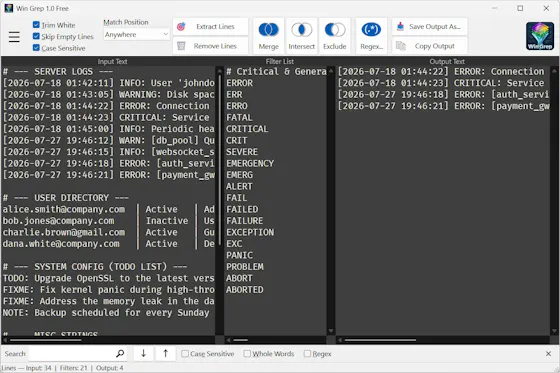This screenshot has width=560, height=373.
Task: Click the '# --- USER DIRECTORY ---' heading line
Action: tap(66, 198)
